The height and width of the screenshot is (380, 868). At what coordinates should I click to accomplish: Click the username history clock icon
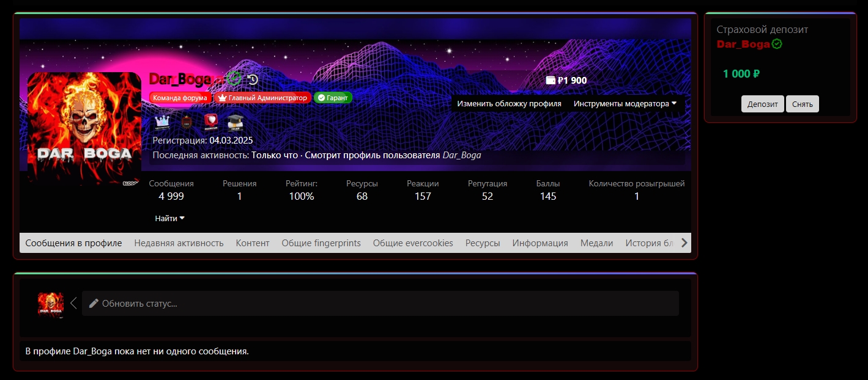253,79
